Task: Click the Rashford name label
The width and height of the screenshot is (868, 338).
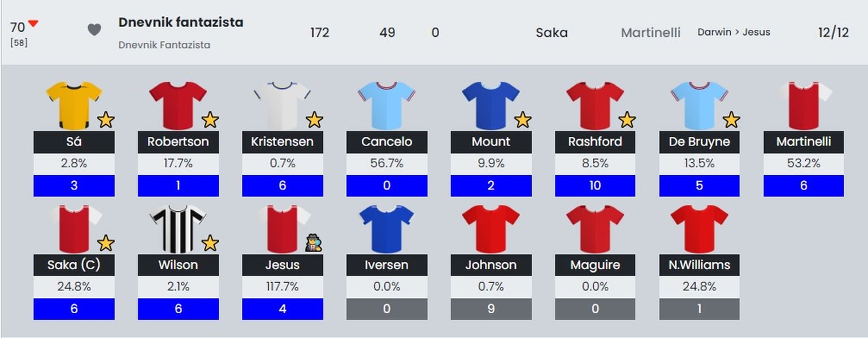Action: coord(595,142)
